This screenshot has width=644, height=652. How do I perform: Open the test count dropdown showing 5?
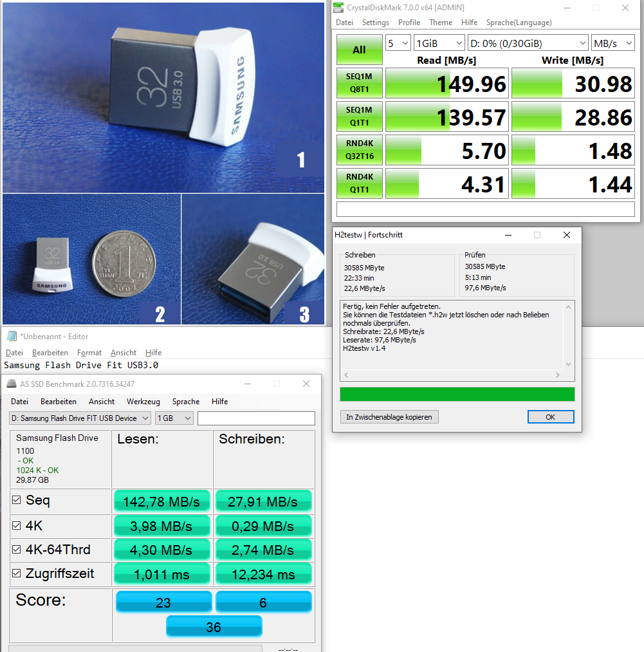tap(398, 43)
